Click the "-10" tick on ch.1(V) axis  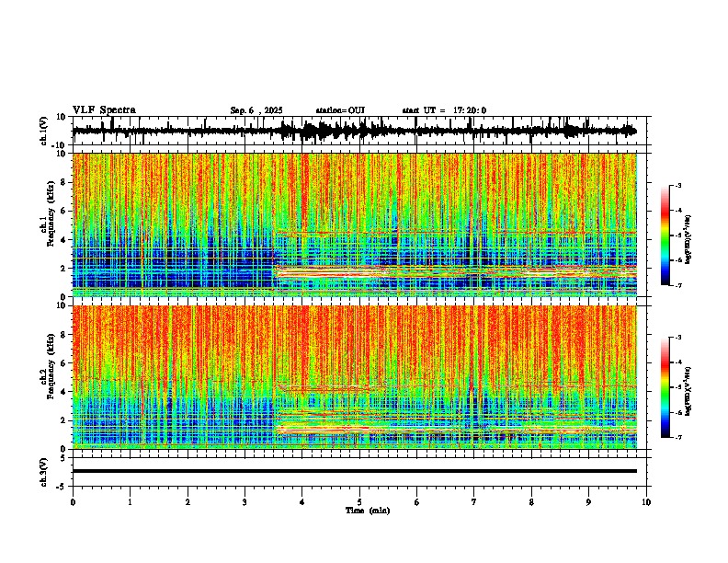[x=60, y=145]
